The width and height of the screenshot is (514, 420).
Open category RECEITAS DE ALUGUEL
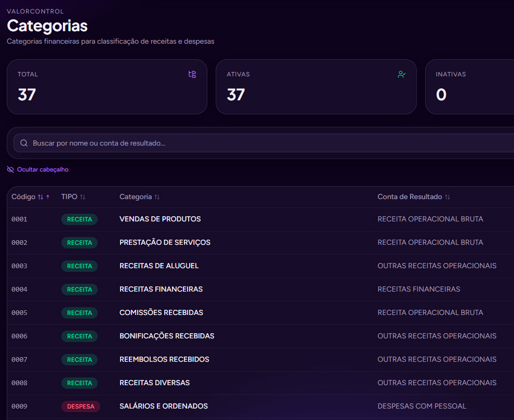pos(159,266)
